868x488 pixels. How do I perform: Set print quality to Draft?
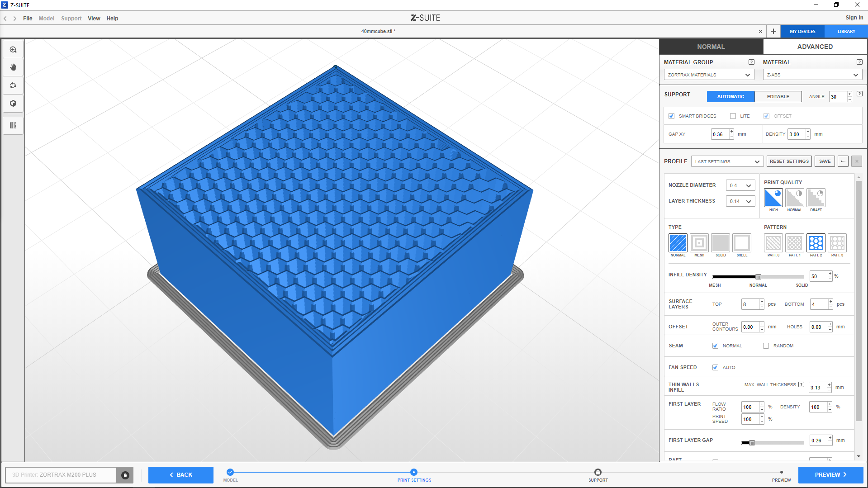(816, 198)
